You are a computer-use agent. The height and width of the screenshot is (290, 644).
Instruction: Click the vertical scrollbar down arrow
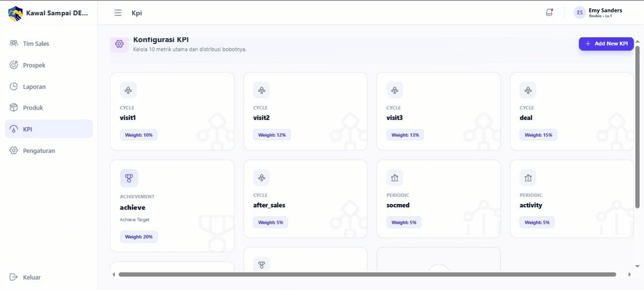(638, 266)
